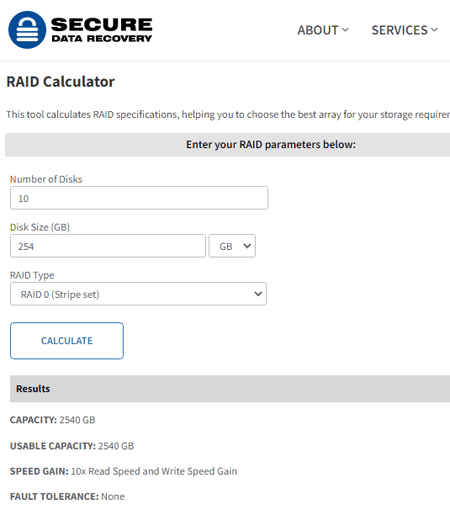Click the USABLE CAPACITY result line
The image size is (450, 515).
pyautogui.click(x=72, y=446)
